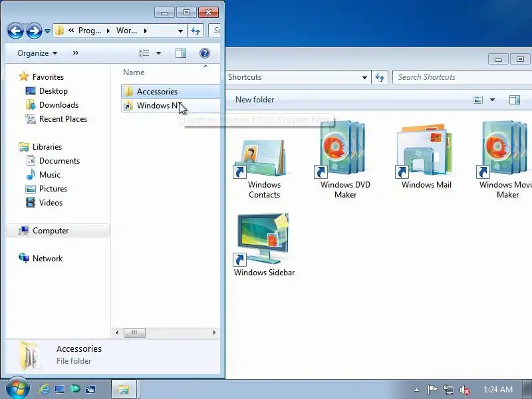Screen dimensions: 532x399
Task: Click the Wor... breadcrumb in address bar
Action: (x=126, y=31)
